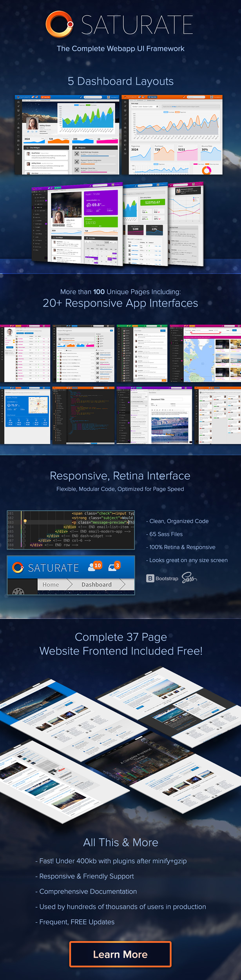Open the pink-header dashboard thumbnail
Viewport: 241px width, 980px height.
186,223
